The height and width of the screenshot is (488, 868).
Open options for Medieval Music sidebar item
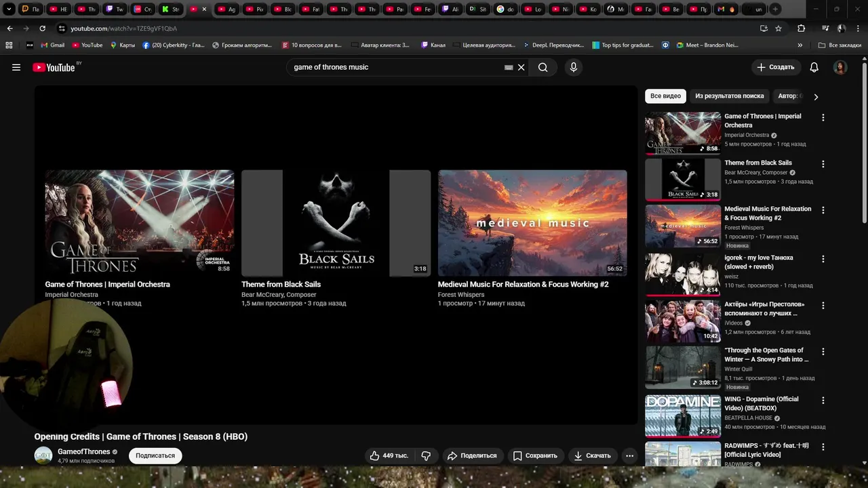(x=823, y=210)
